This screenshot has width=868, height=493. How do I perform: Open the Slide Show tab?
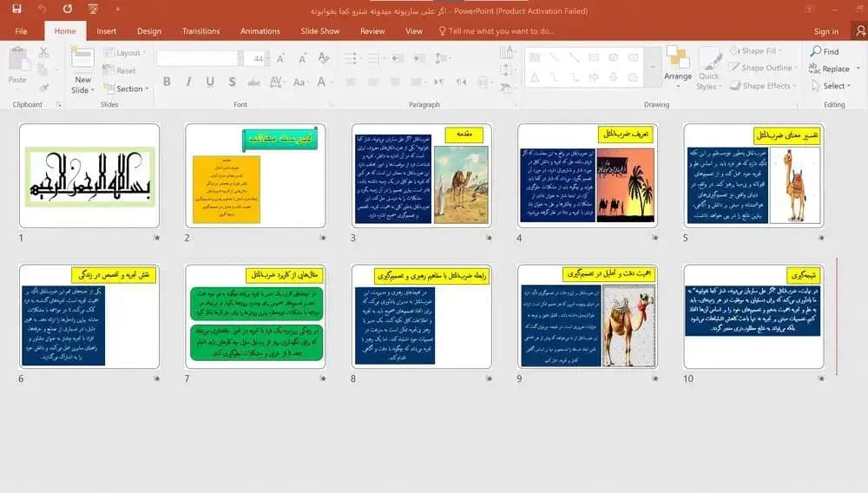click(320, 31)
